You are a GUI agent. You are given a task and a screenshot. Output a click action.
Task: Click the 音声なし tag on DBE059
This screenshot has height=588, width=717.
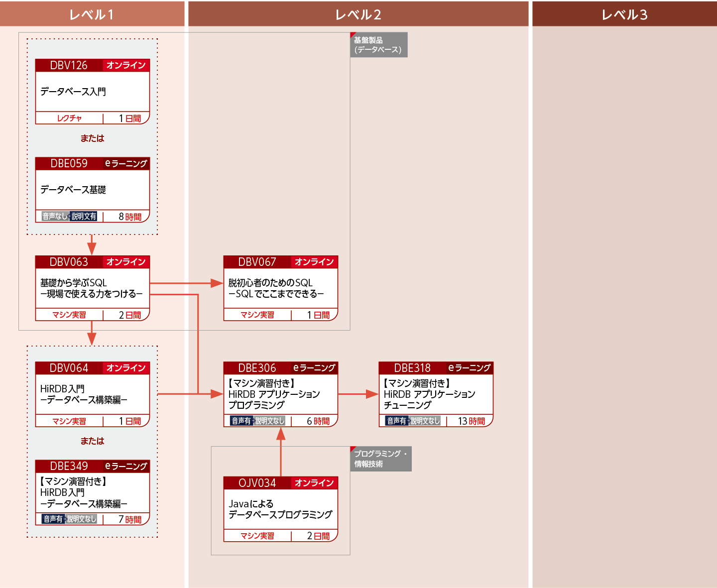coord(55,217)
